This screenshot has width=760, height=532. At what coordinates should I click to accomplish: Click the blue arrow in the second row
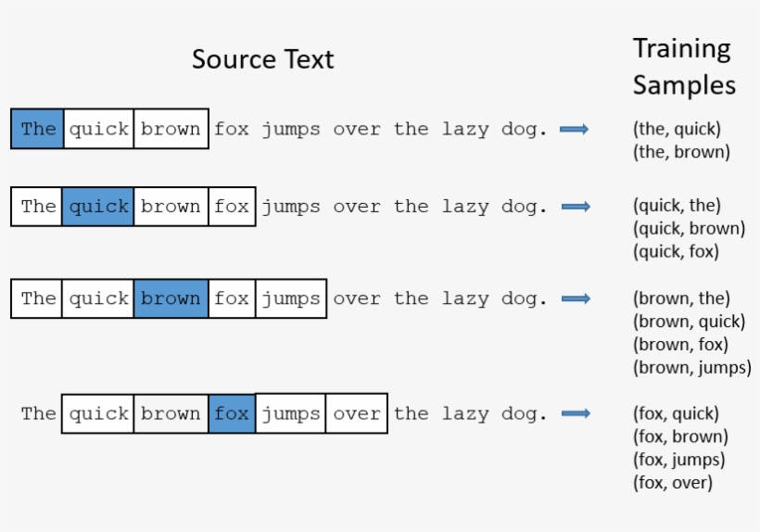576,207
